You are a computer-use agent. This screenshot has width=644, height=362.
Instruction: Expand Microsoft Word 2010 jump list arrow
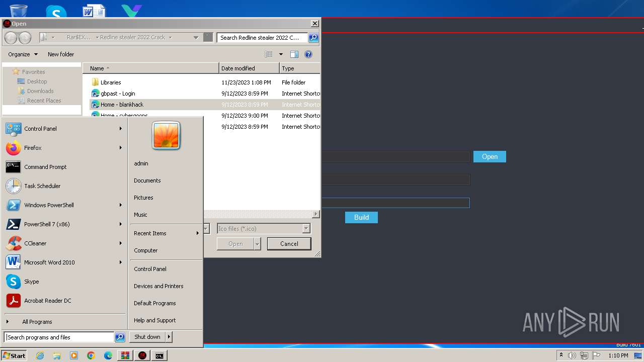[x=121, y=262]
